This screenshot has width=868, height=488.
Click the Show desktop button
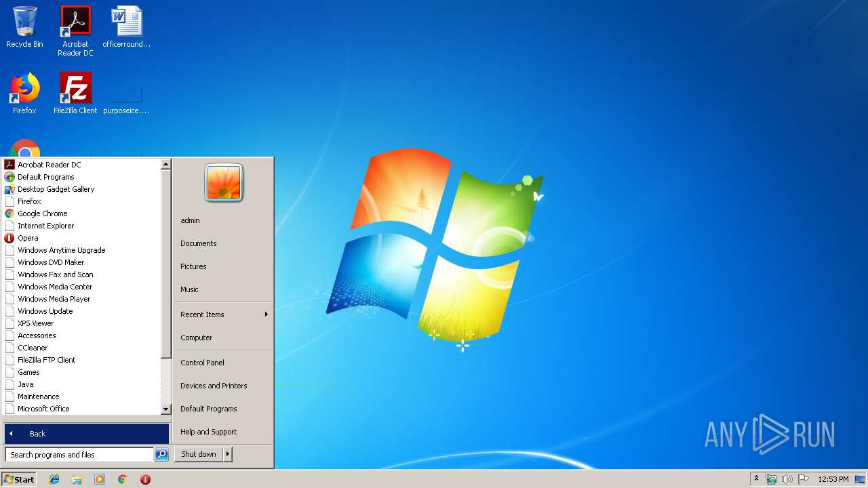pyautogui.click(x=860, y=479)
